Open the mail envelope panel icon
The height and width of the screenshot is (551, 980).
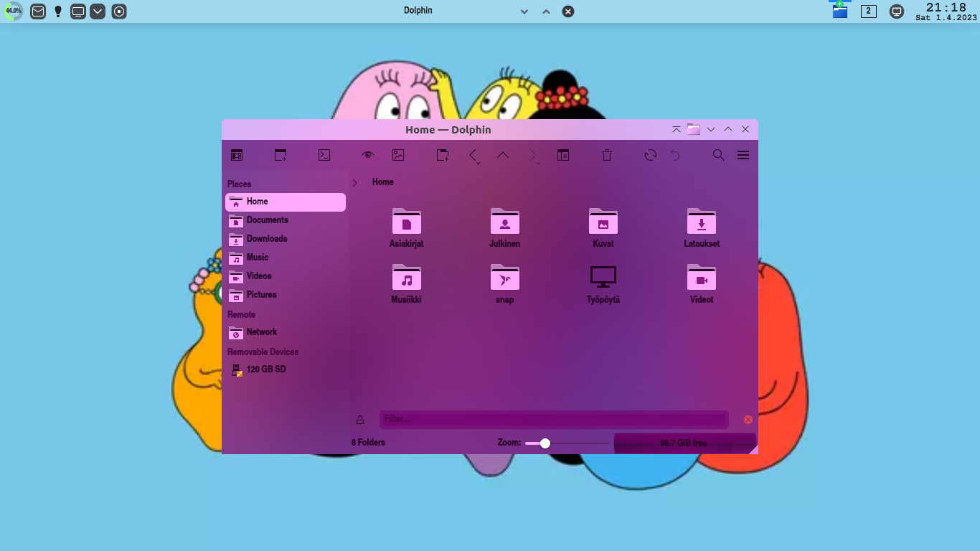click(x=38, y=11)
